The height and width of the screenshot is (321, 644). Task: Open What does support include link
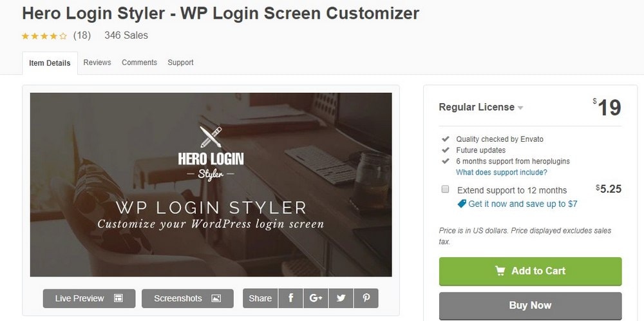click(x=502, y=172)
